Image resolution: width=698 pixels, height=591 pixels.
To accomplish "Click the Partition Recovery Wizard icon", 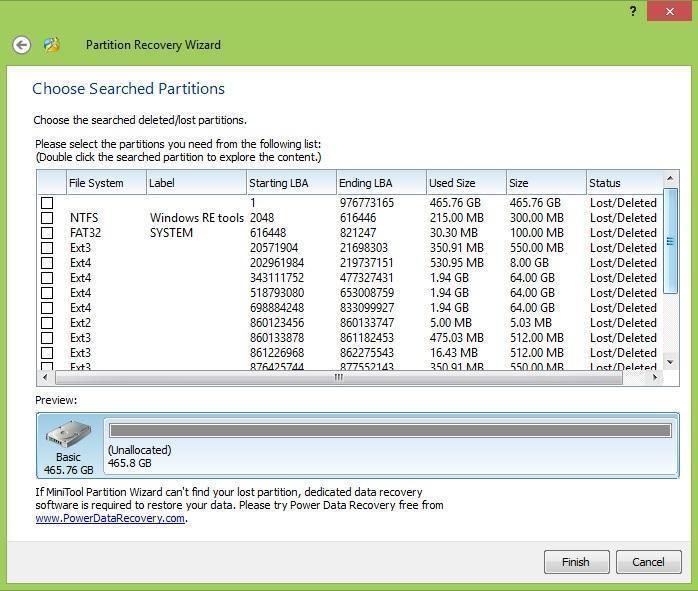I will click(x=52, y=45).
